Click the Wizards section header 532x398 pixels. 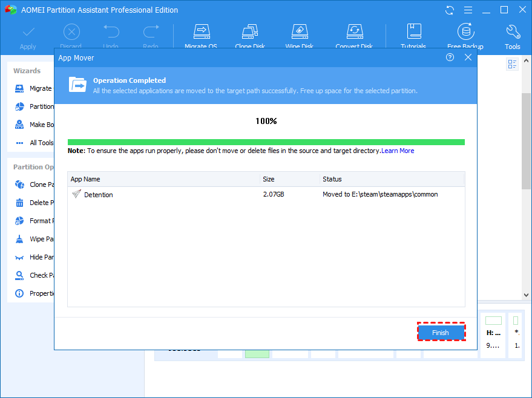click(x=27, y=71)
